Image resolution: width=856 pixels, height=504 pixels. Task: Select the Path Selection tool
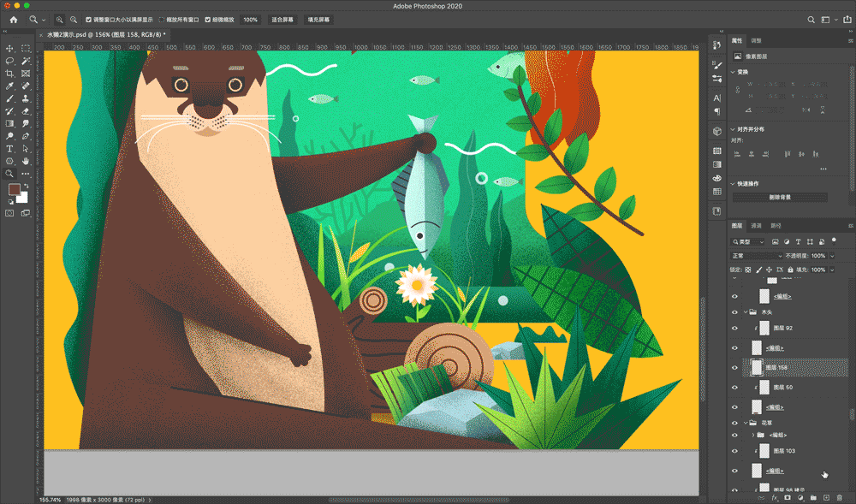[25, 149]
